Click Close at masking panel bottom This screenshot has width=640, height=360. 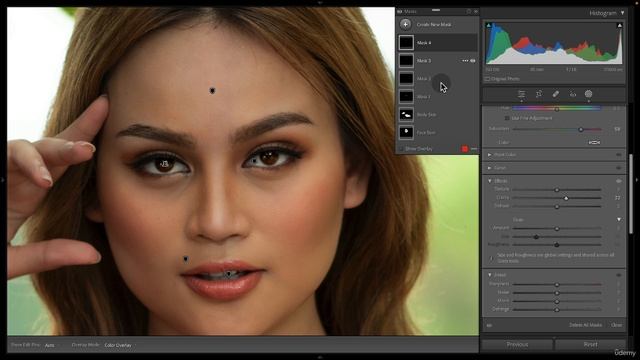click(617, 325)
